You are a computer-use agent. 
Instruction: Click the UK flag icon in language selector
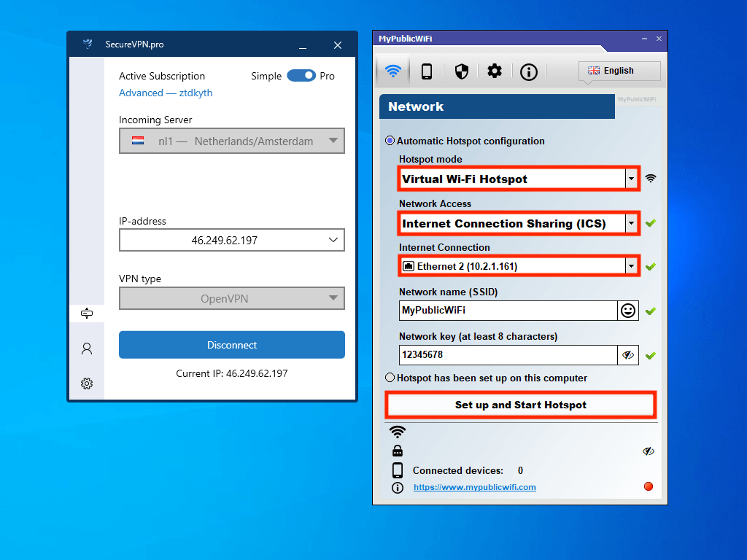(594, 71)
